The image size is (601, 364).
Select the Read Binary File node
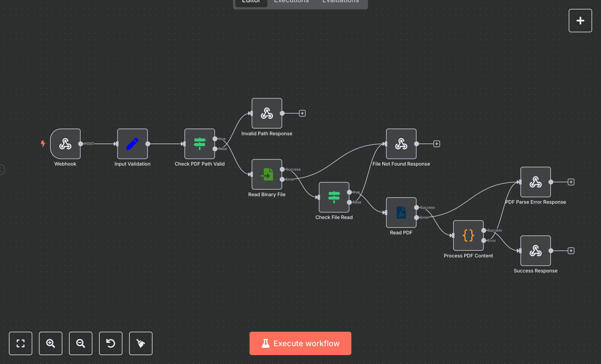[267, 175]
